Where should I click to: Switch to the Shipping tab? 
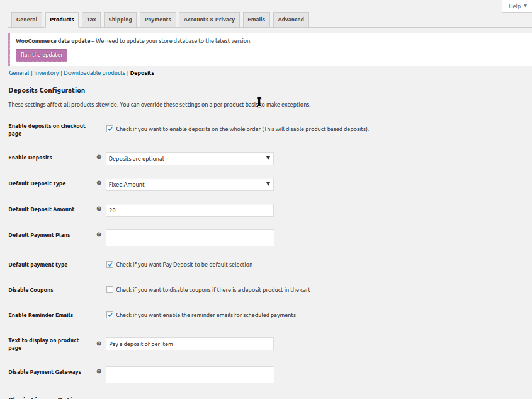click(x=120, y=20)
